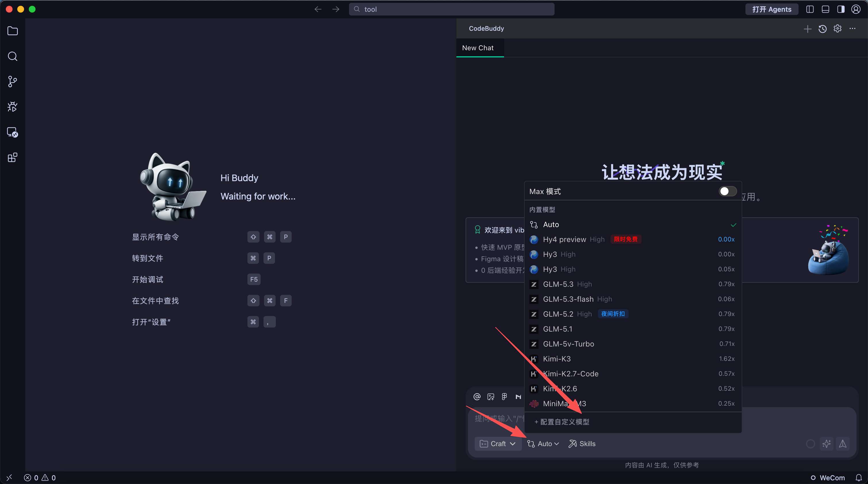The width and height of the screenshot is (868, 484).
Task: Toggle the bottom panel layout icon
Action: [x=825, y=9]
